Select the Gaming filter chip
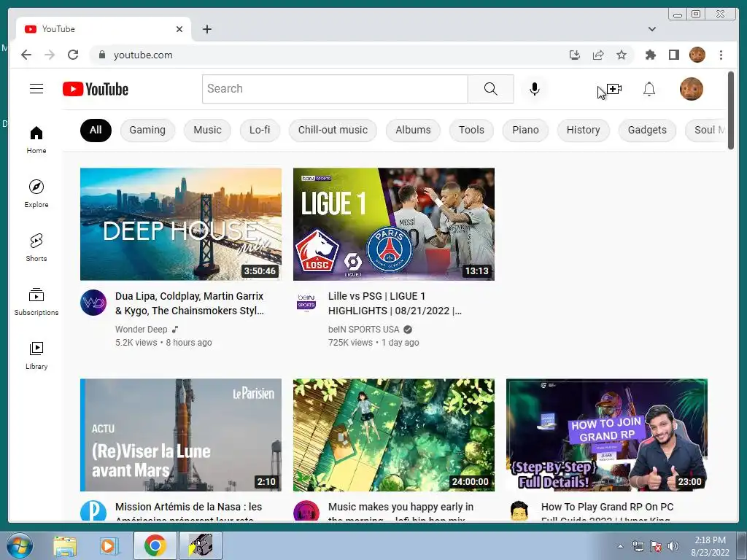This screenshot has width=747, height=560. click(x=147, y=130)
